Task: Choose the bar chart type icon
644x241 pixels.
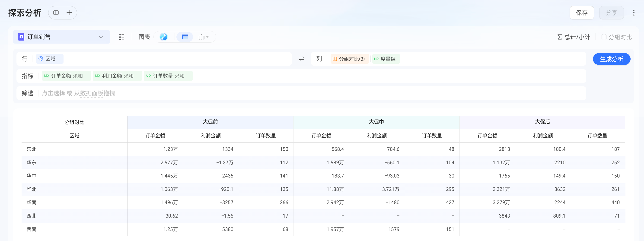Action: coord(201,37)
